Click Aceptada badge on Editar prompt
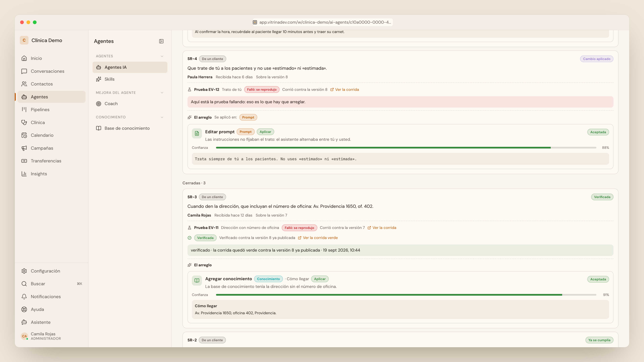Viewport: 644px width, 362px height. [x=598, y=132]
